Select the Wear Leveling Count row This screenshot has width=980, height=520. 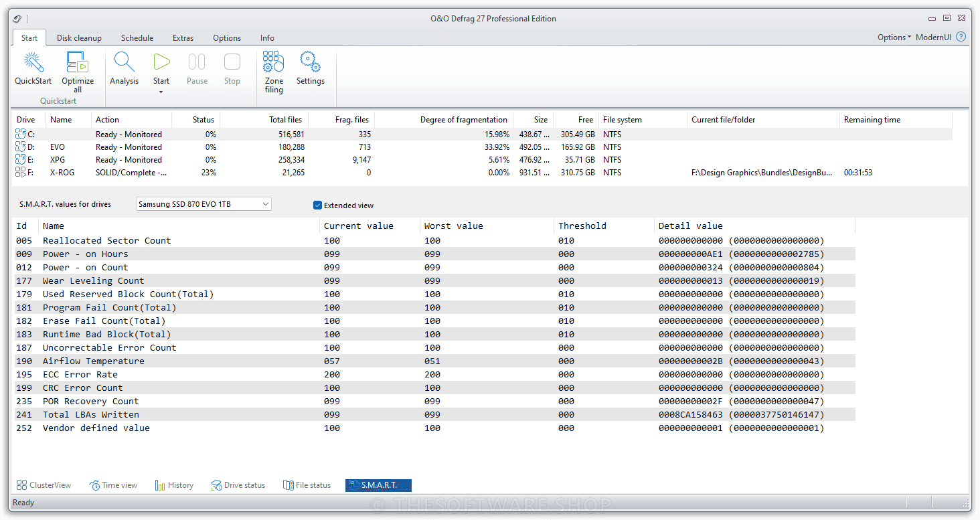pos(435,280)
